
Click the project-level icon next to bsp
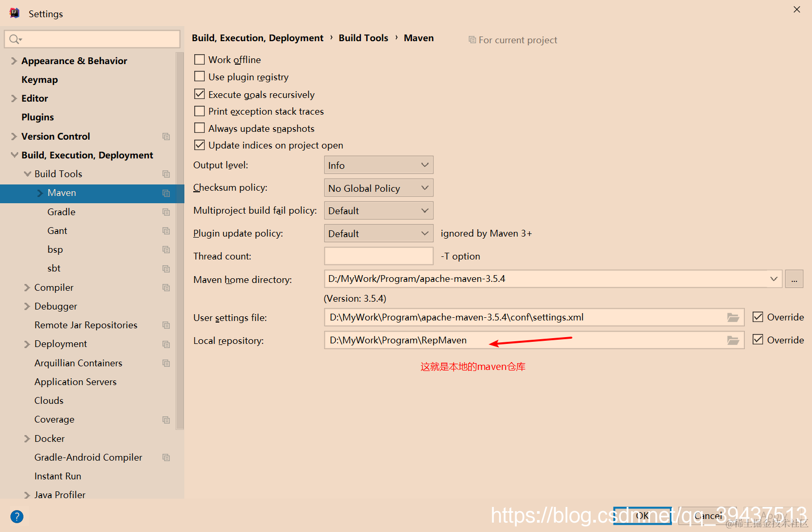click(x=166, y=250)
